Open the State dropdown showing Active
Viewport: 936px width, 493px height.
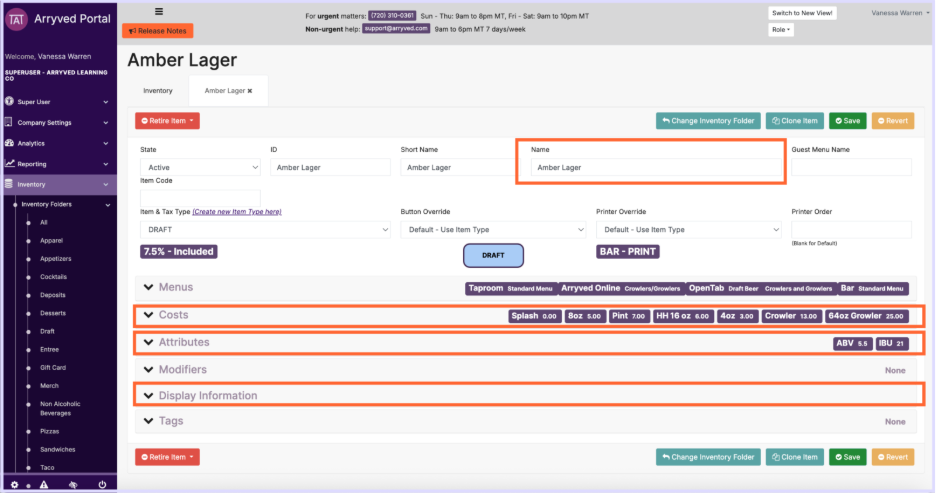pos(200,168)
